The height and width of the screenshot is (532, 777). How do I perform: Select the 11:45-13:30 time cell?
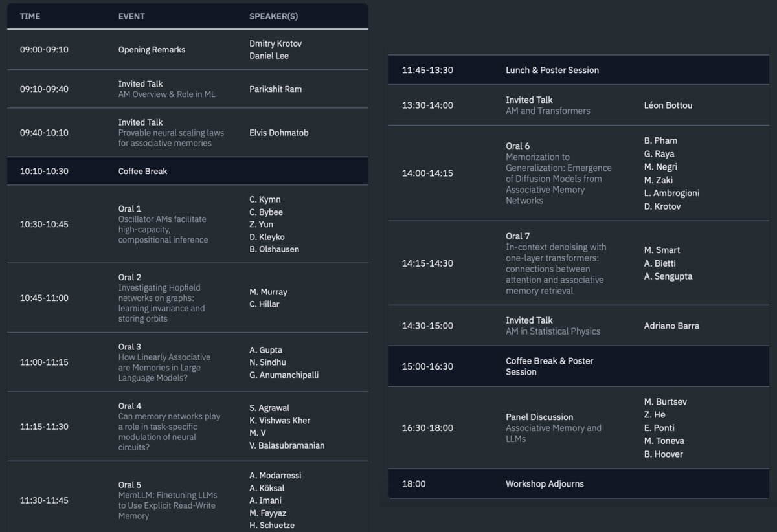[x=427, y=70]
